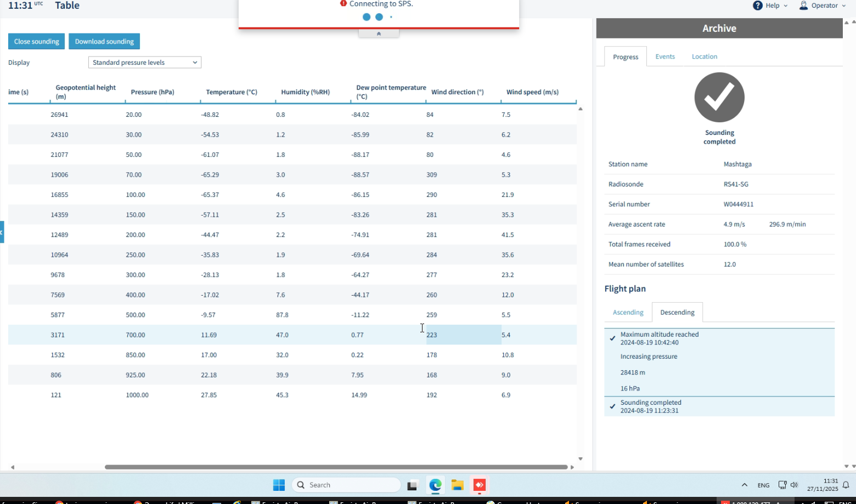Image resolution: width=856 pixels, height=504 pixels.
Task: Click the large Sounding completed checkmark icon
Action: coord(719,97)
